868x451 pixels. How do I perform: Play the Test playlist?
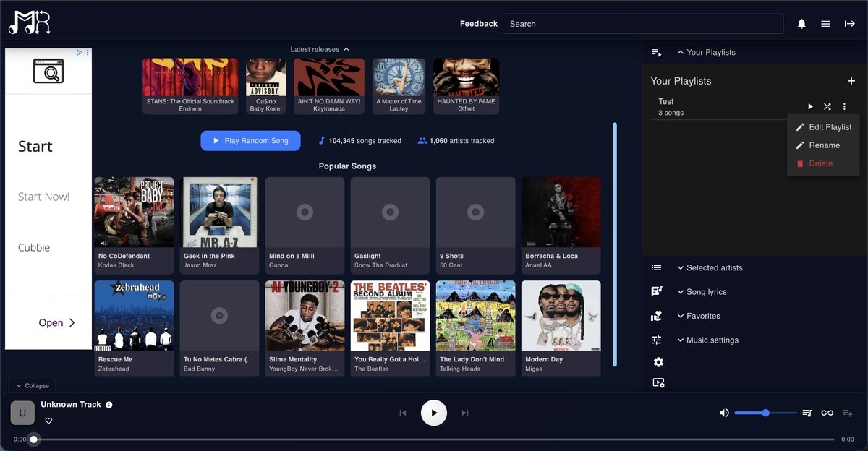[x=810, y=107]
